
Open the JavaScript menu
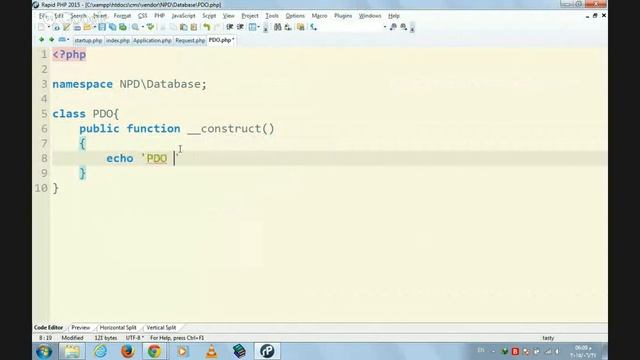[x=183, y=16]
